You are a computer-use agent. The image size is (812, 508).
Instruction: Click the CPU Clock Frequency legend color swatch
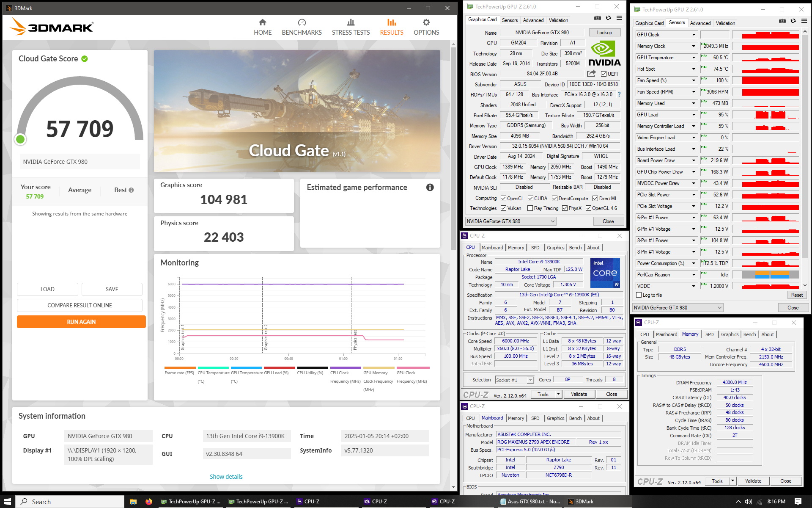[x=346, y=367]
